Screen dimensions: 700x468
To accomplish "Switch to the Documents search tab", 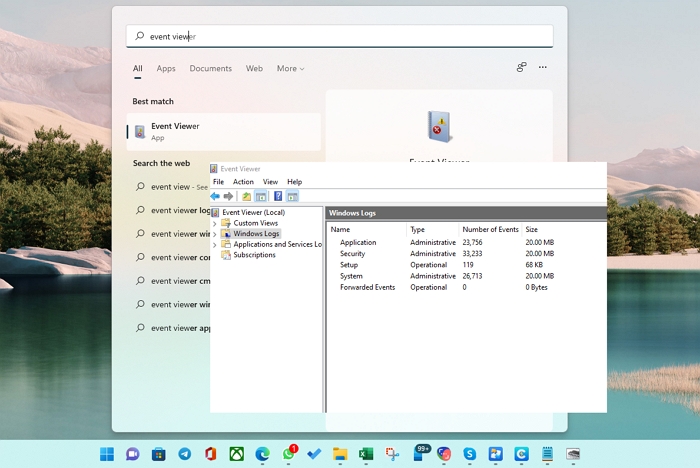I will (211, 68).
